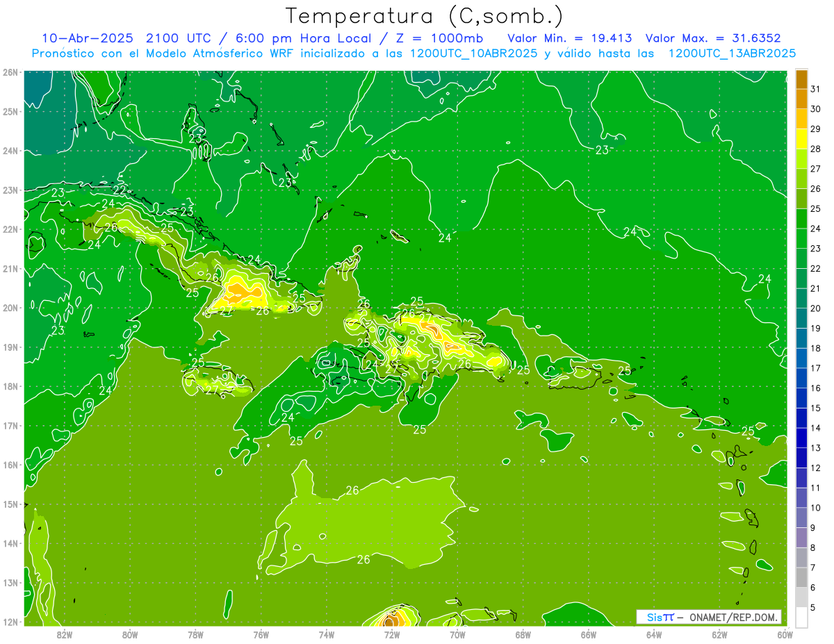This screenshot has height=644, width=834.
Task: Click the colorbar label "16"
Action: (x=815, y=388)
